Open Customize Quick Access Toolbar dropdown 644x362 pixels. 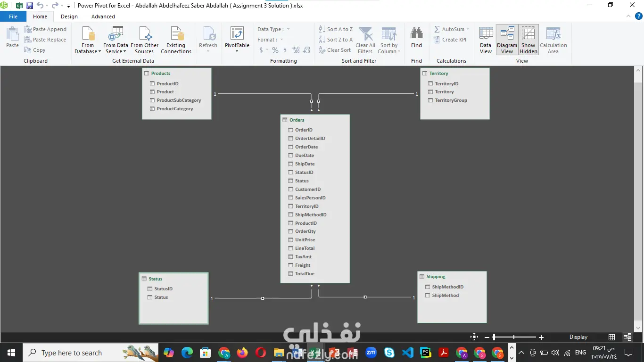pos(68,6)
